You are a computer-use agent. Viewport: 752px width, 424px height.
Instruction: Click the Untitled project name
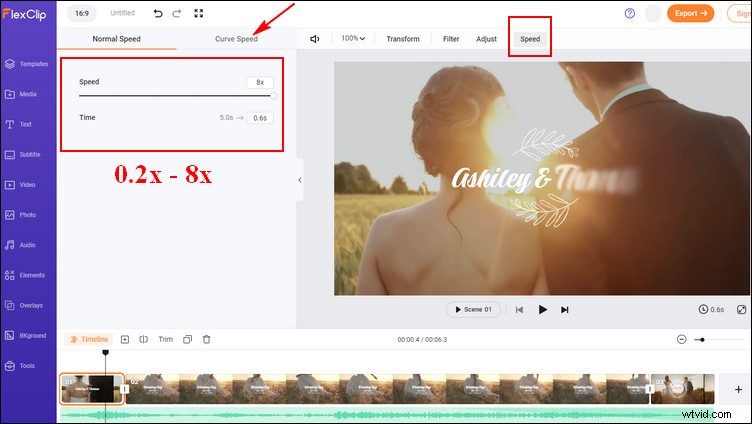point(122,13)
